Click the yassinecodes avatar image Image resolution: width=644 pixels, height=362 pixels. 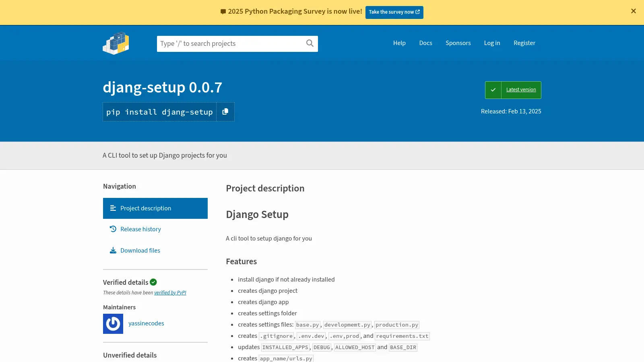click(x=113, y=324)
